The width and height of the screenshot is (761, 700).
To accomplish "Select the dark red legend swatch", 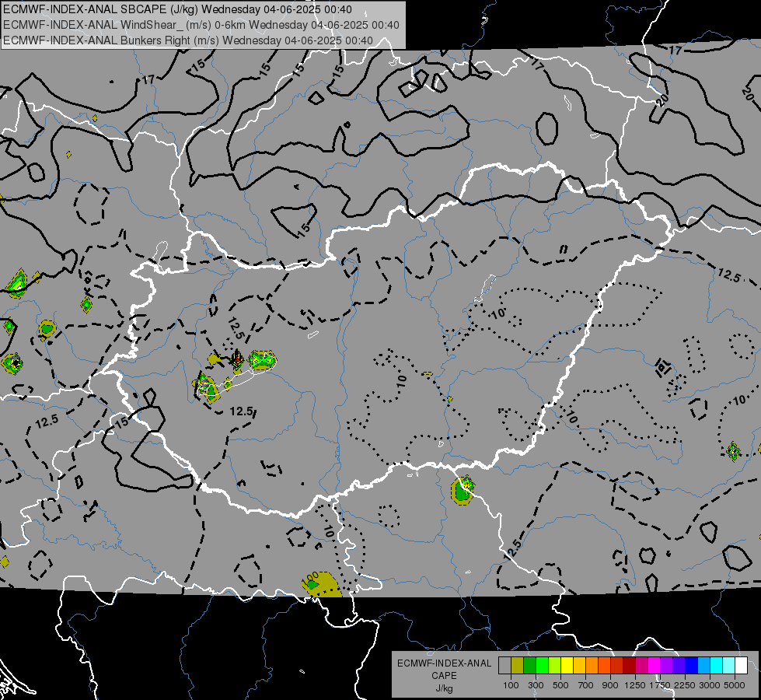I will 629,665.
